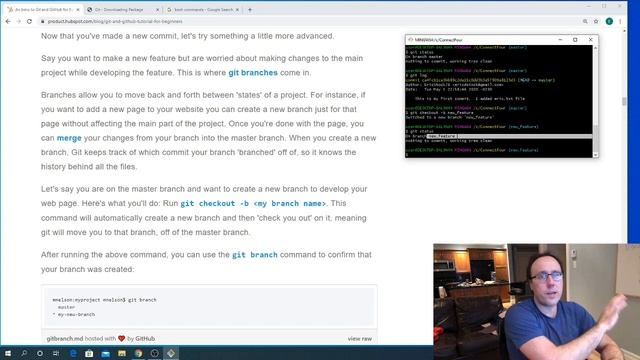The image size is (640, 360).
Task: Click the browser Back arrow
Action: [8, 21]
